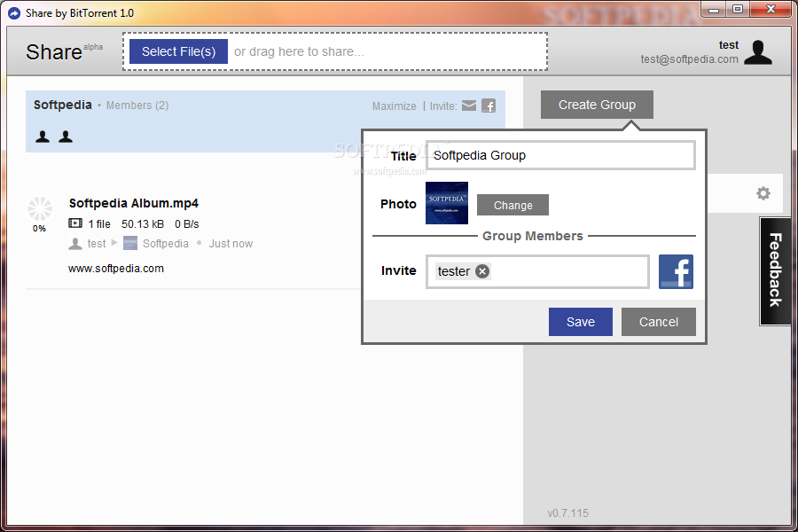Image resolution: width=798 pixels, height=532 pixels.
Task: Click the Share by BitTorrent title bar icon
Action: pos(14,13)
